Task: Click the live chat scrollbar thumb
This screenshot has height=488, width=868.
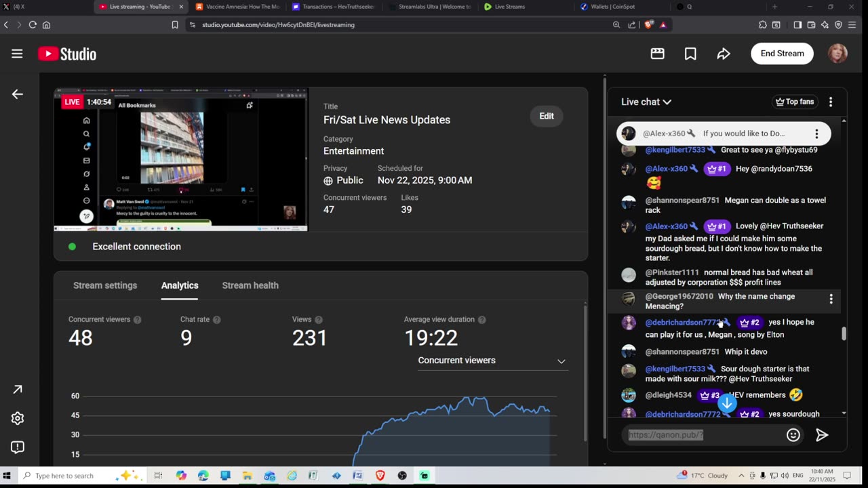Action: (x=844, y=333)
